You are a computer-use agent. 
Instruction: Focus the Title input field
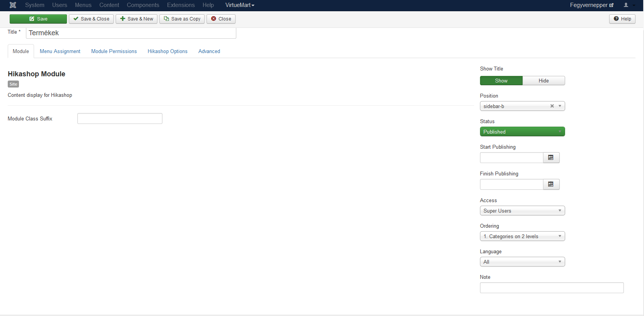point(131,33)
